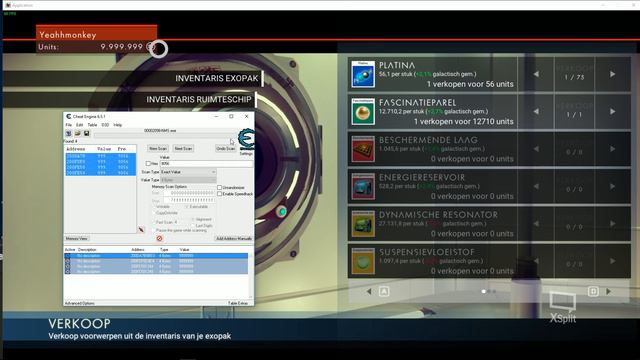
Task: Increase Fascinatieparel quantity with right arrow
Action: [x=612, y=111]
